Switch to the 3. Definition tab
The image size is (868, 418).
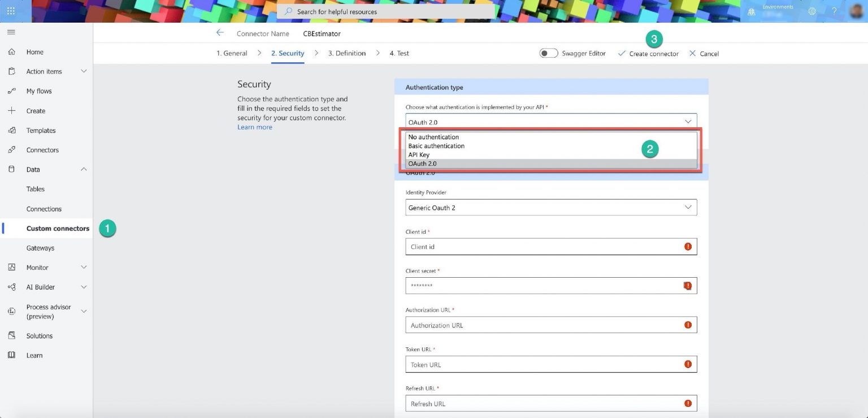346,53
